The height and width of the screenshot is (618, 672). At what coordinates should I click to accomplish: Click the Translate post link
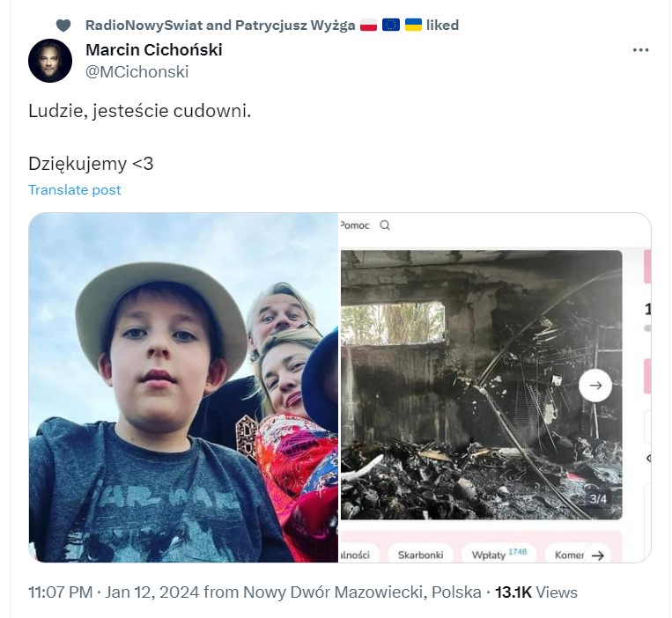pos(75,190)
